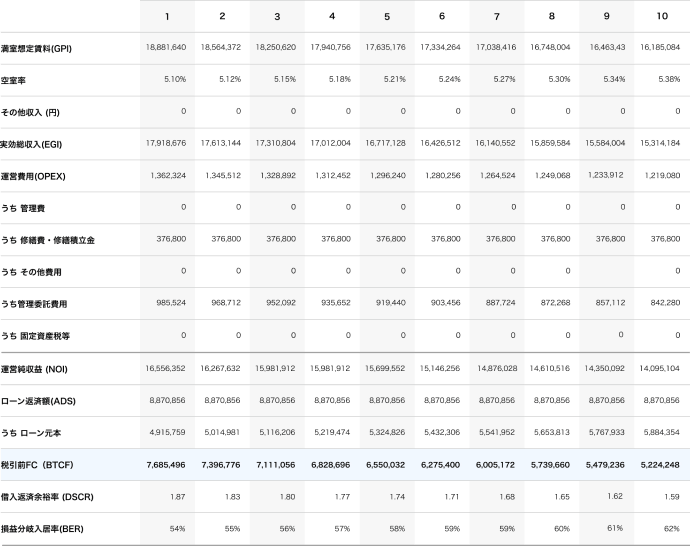690x546 pixels.
Task: Click EGI value 17,918,676
Action: click(166, 143)
